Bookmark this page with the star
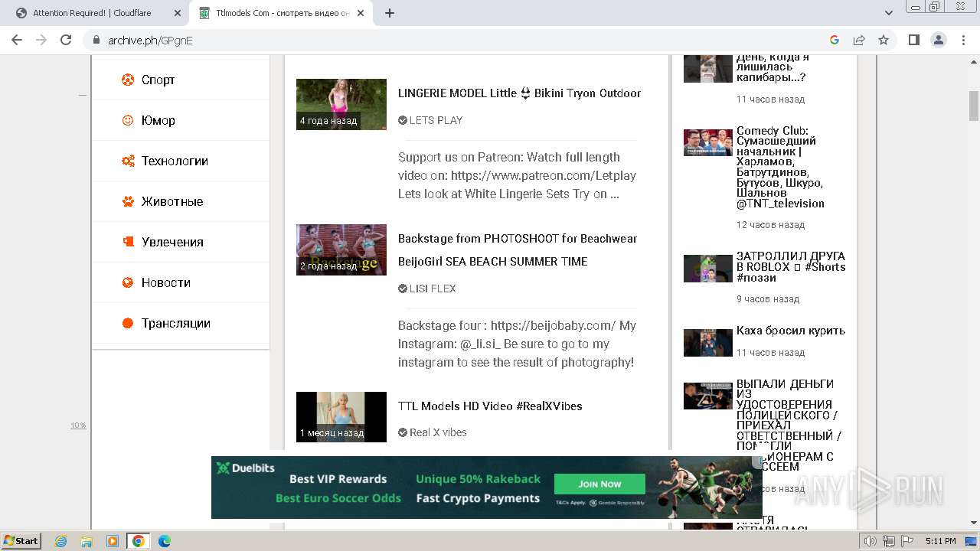980x551 pixels. coord(884,40)
